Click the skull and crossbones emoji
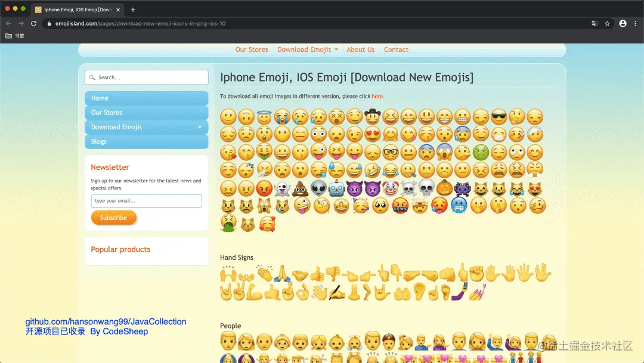Viewport: 644px width, 363px height. pos(408,188)
